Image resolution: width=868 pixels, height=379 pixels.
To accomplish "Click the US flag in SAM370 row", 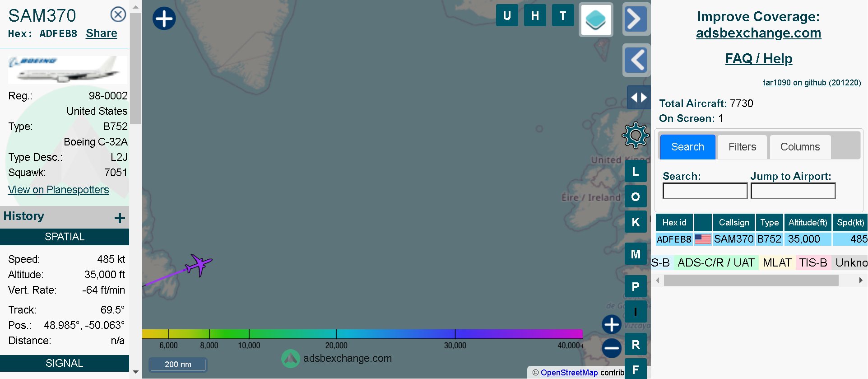I will (703, 239).
